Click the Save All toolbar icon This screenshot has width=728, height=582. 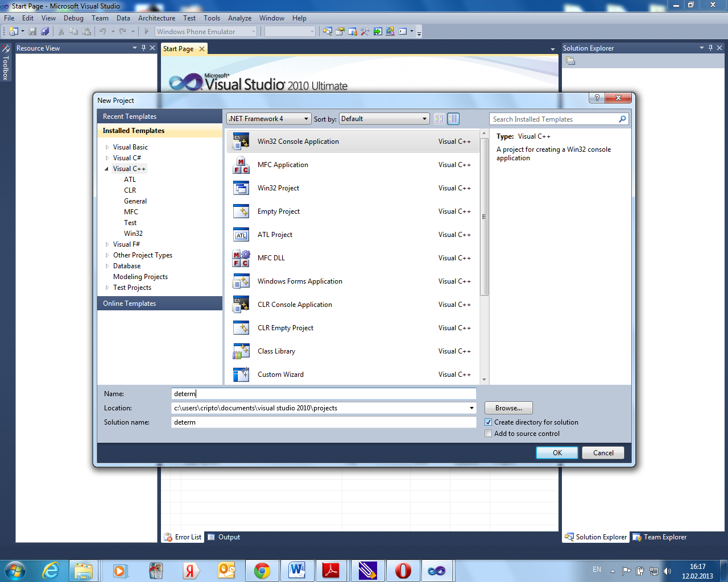pos(45,32)
